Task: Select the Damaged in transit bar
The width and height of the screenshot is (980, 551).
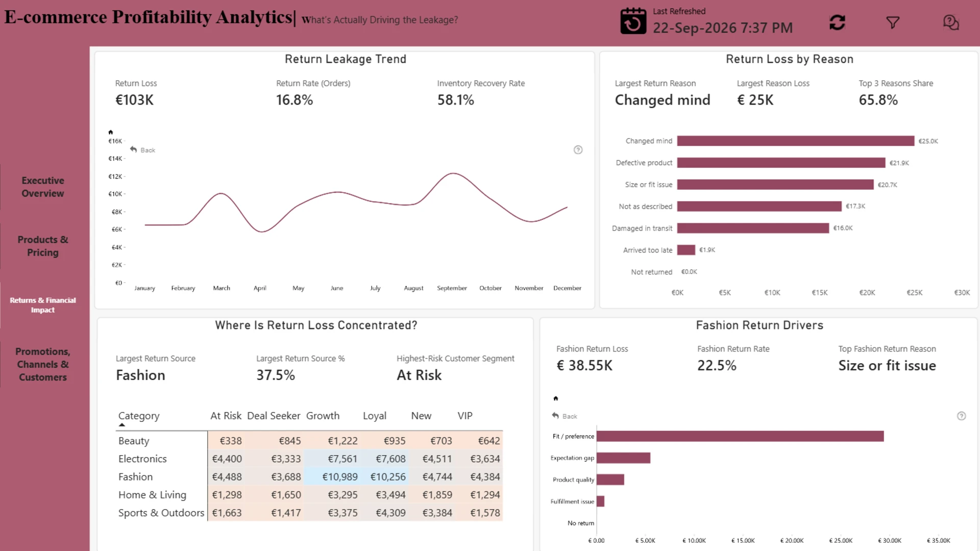Action: (753, 228)
